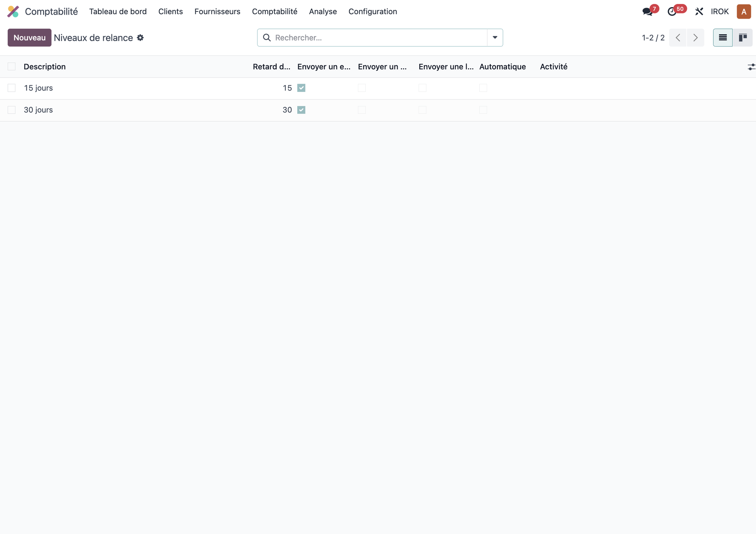
Task: Sort by Retard column header
Action: (x=271, y=67)
